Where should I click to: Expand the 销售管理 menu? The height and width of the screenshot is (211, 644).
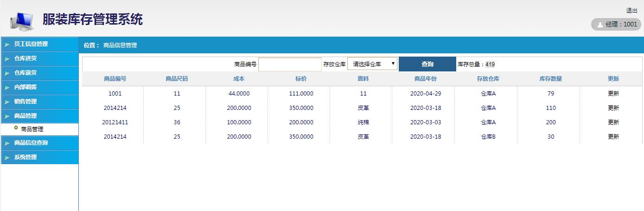click(x=39, y=102)
